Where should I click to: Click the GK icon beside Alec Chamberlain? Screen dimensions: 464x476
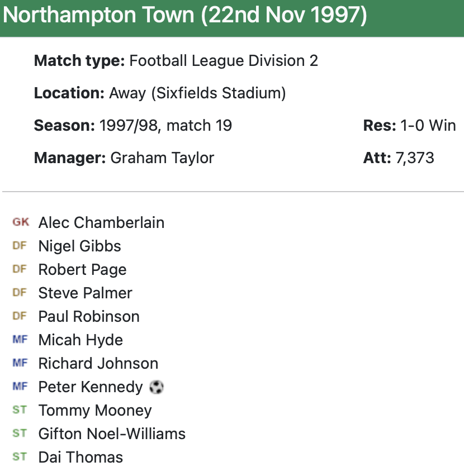[x=21, y=222]
